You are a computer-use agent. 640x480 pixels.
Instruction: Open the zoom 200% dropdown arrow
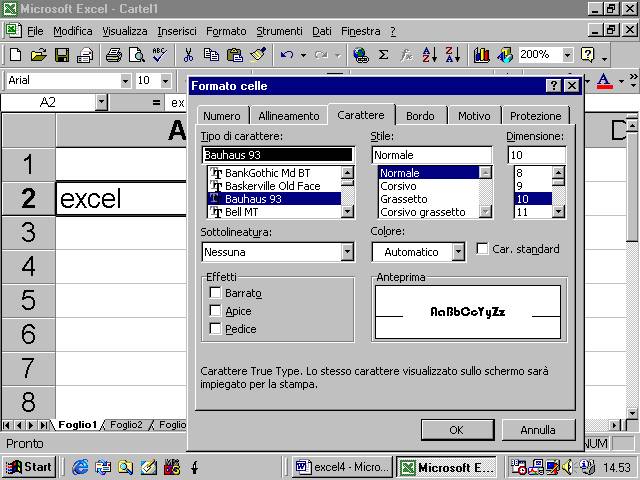coord(567,55)
